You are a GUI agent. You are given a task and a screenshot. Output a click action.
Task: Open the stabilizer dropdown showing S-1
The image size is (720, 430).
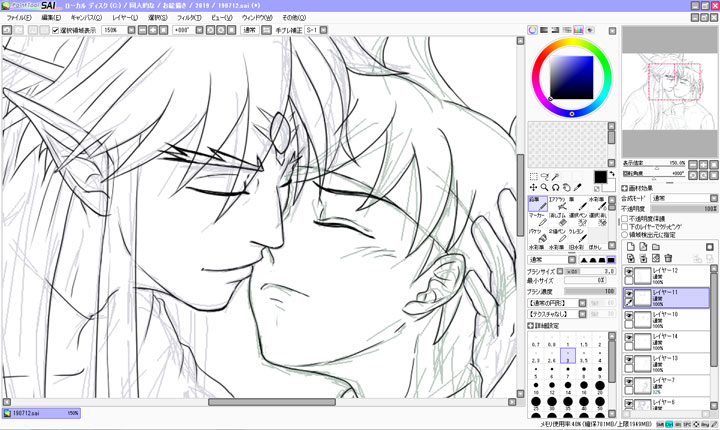click(x=324, y=30)
